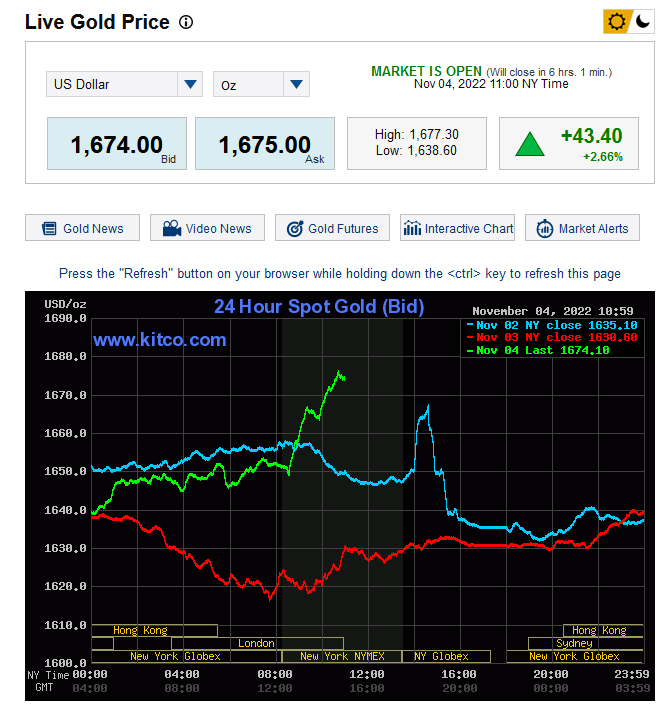Viewport: 665px width, 705px height.
Task: Open Interactive Chart button
Action: 457,228
